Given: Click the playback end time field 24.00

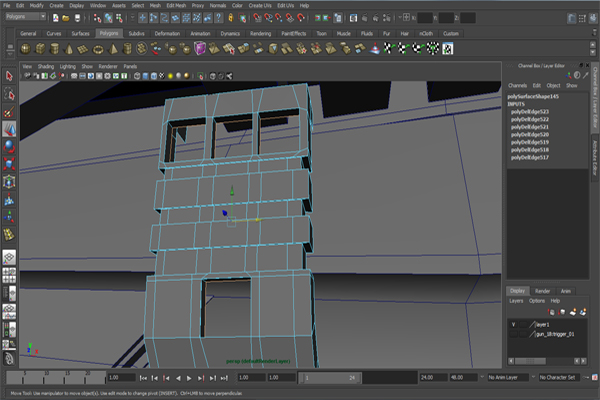Looking at the screenshot, I should pyautogui.click(x=434, y=377).
